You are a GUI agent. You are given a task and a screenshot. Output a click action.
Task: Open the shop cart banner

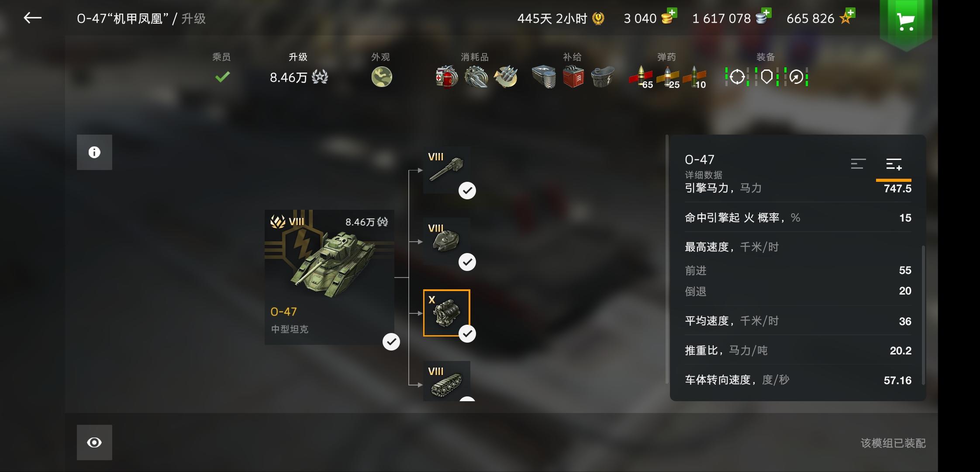pyautogui.click(x=905, y=21)
